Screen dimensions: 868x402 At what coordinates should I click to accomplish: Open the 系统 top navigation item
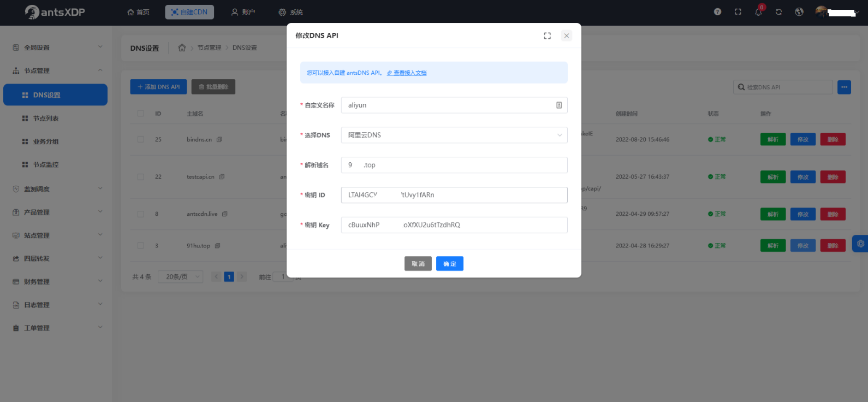click(290, 12)
